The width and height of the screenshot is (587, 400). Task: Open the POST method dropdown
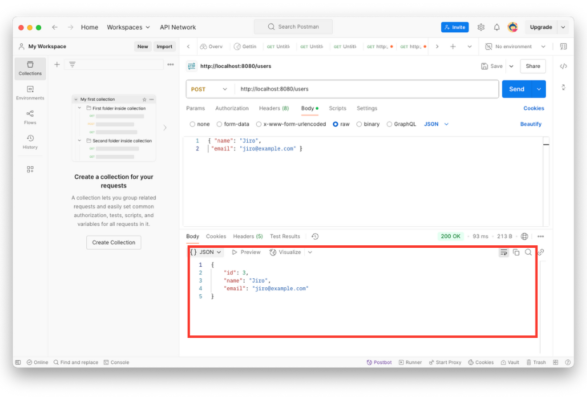pyautogui.click(x=209, y=89)
